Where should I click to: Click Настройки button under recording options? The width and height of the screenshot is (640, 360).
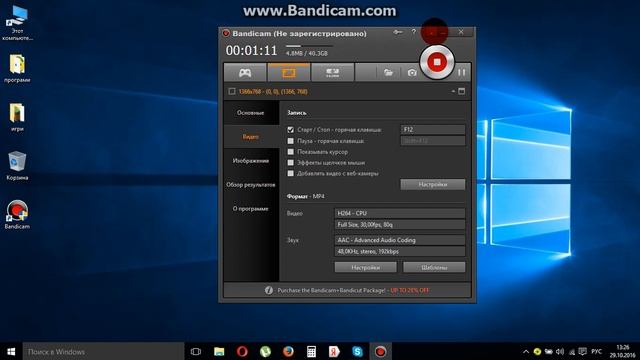433,184
